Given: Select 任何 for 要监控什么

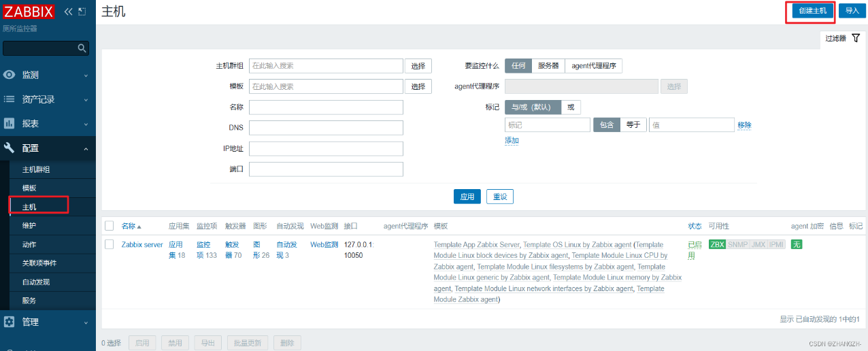Looking at the screenshot, I should [518, 66].
